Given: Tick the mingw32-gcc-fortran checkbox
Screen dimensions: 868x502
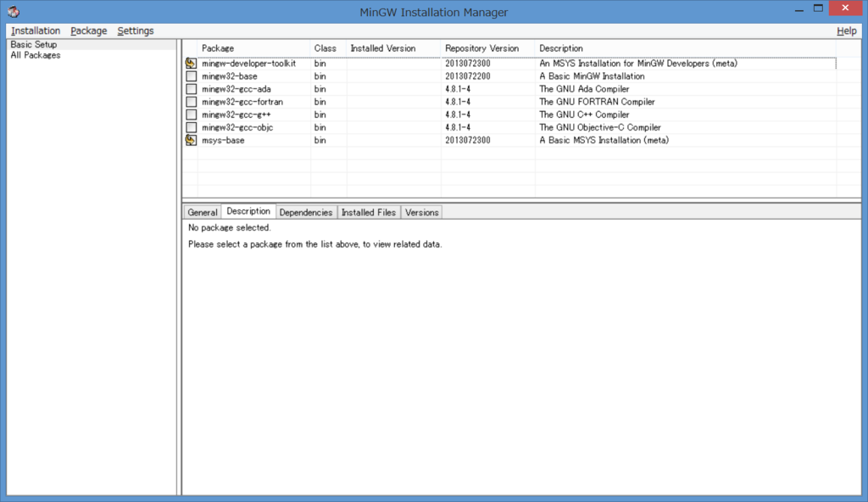Looking at the screenshot, I should 191,102.
